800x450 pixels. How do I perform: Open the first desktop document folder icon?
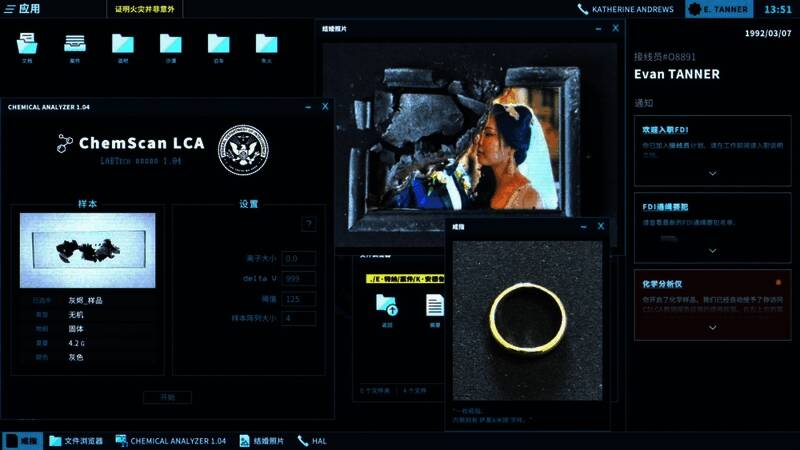point(27,45)
